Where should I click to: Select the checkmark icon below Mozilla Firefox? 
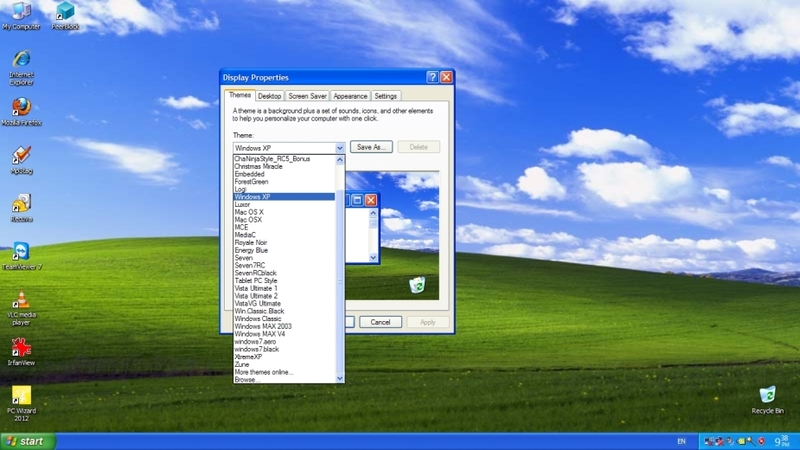pos(21,160)
